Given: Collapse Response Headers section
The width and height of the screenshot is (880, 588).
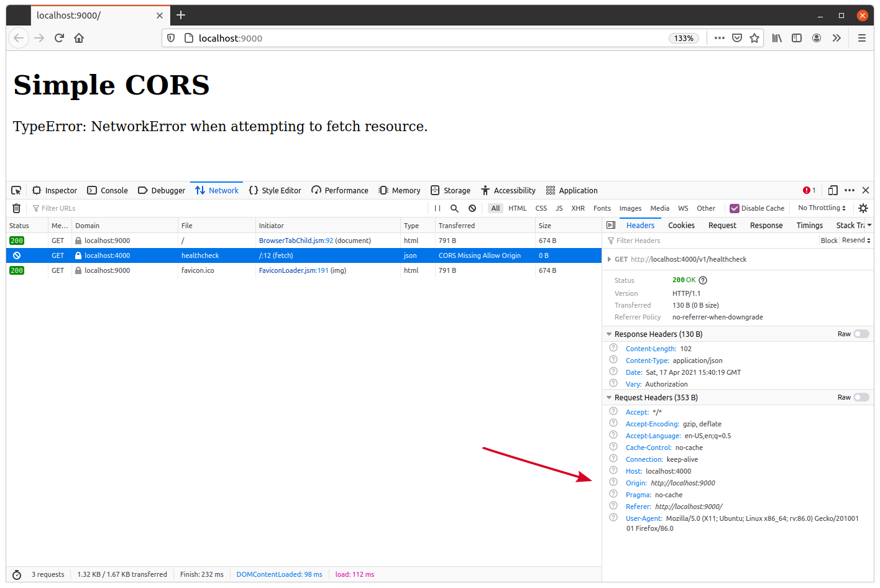Looking at the screenshot, I should [x=609, y=334].
